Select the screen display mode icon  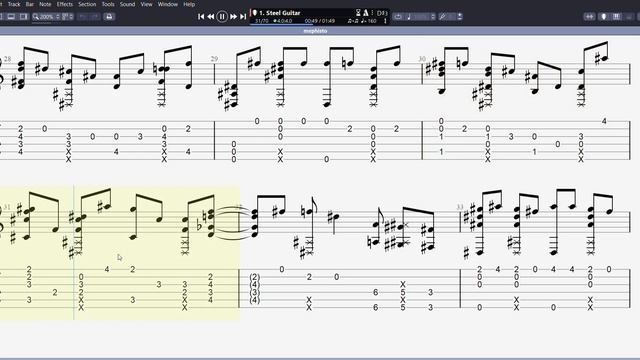[11, 16]
